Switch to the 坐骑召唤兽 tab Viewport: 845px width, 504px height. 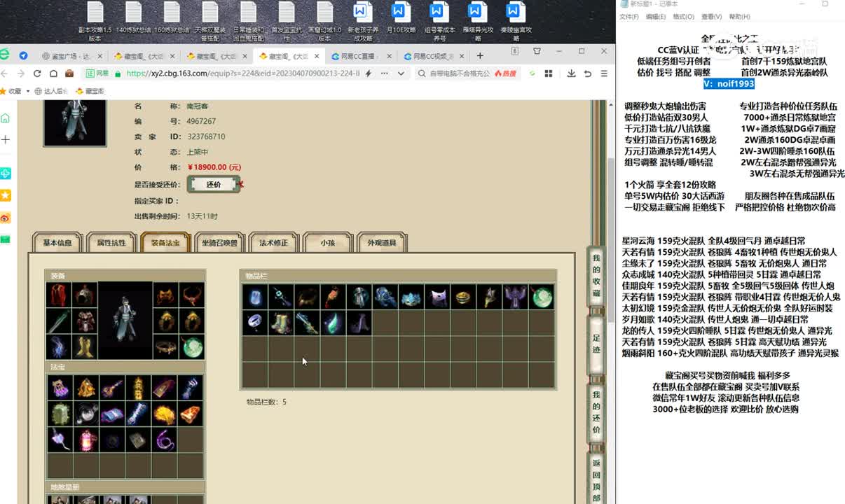pyautogui.click(x=219, y=243)
